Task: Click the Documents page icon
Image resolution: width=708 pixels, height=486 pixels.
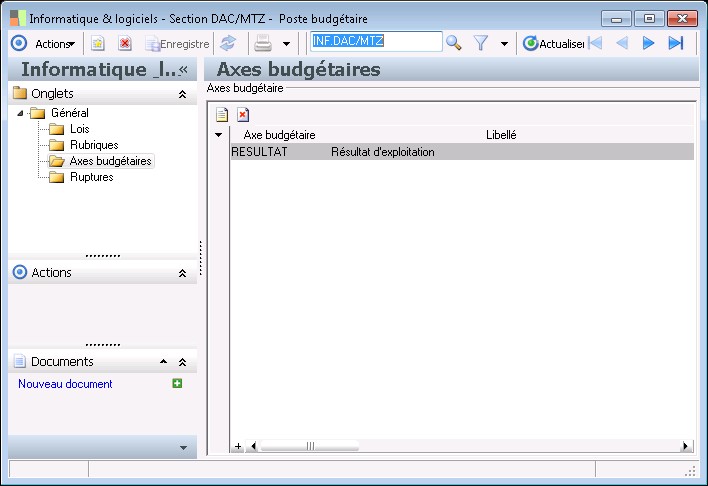Action: point(19,361)
